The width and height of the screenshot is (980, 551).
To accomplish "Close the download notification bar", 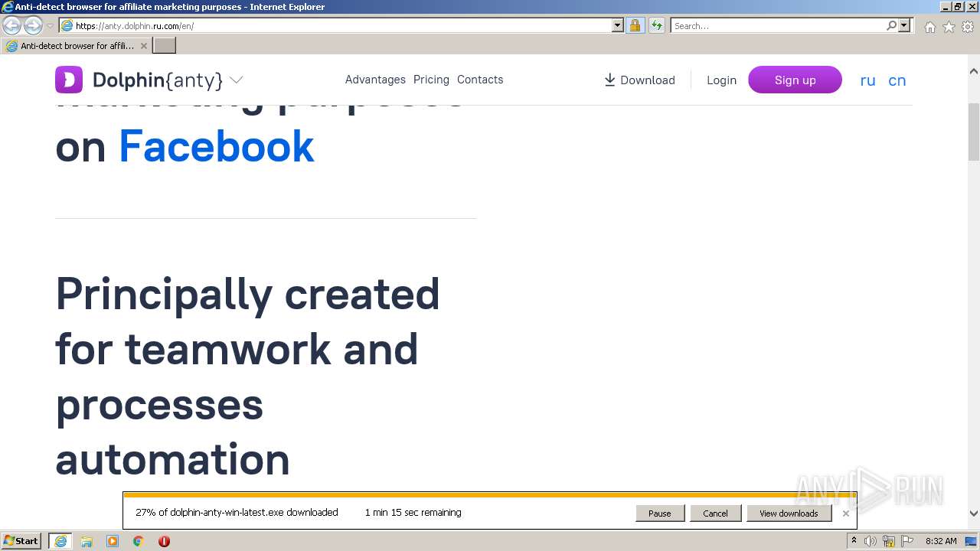I will [x=846, y=514].
